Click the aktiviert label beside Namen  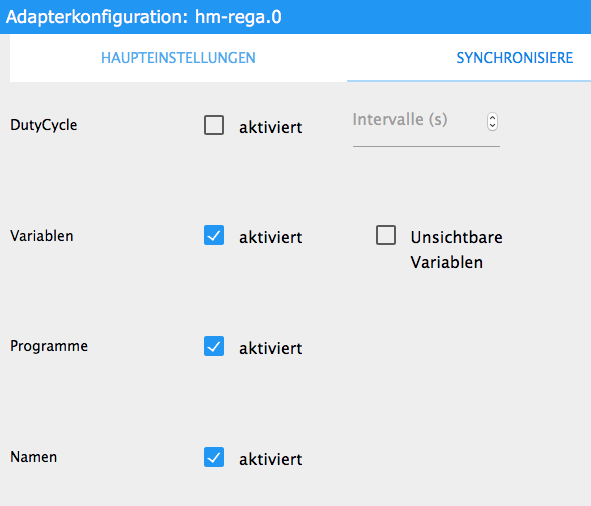(x=270, y=459)
